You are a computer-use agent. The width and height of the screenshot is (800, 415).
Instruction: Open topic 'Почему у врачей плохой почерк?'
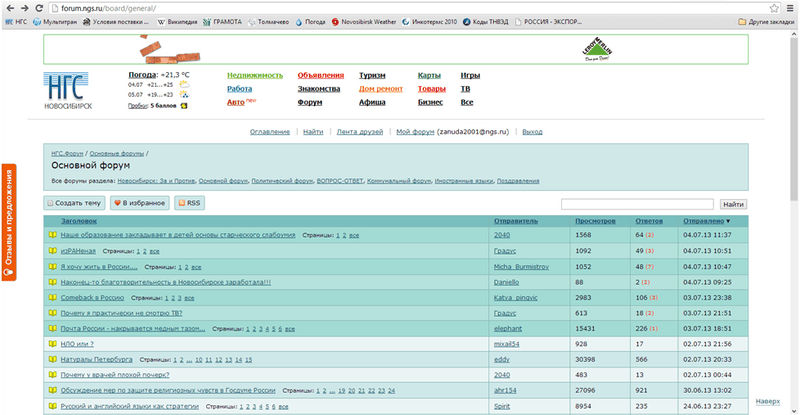coord(115,374)
